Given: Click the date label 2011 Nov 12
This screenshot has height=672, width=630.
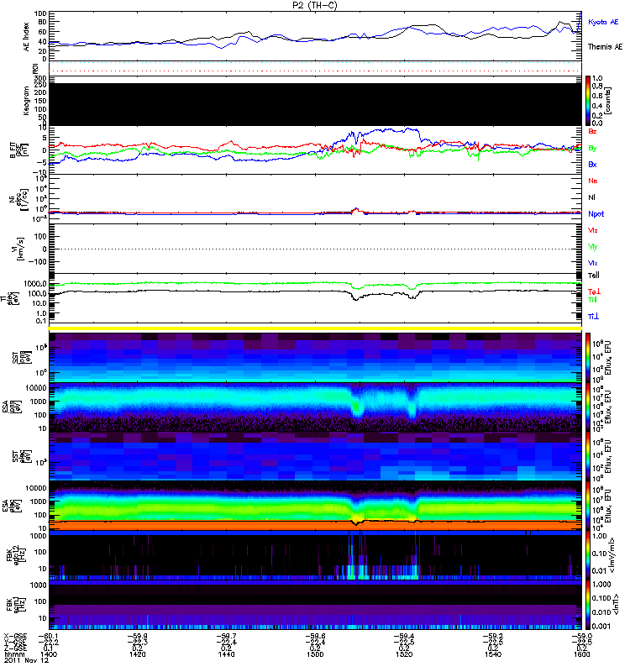Looking at the screenshot, I should (x=27, y=660).
